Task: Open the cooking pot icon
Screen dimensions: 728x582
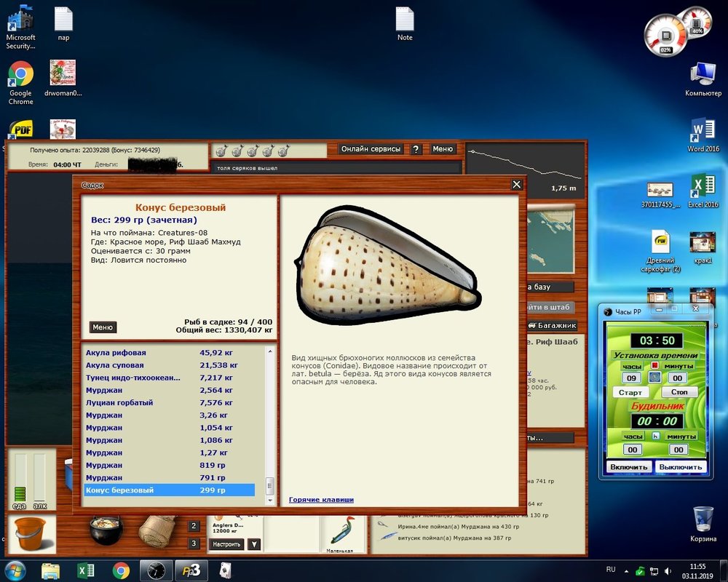Action: pyautogui.click(x=106, y=529)
